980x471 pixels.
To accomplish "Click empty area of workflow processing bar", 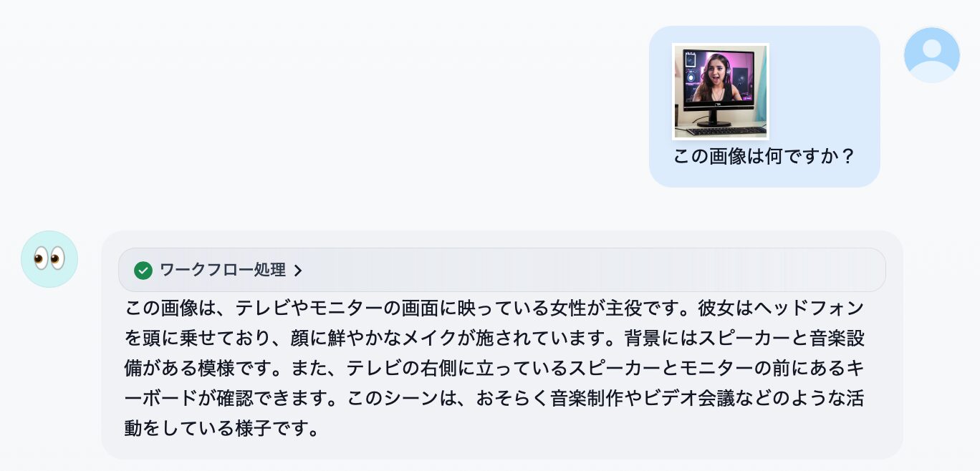I will pyautogui.click(x=587, y=270).
